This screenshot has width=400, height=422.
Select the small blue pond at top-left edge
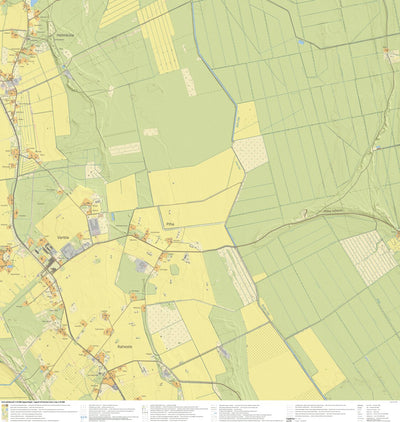34,3
